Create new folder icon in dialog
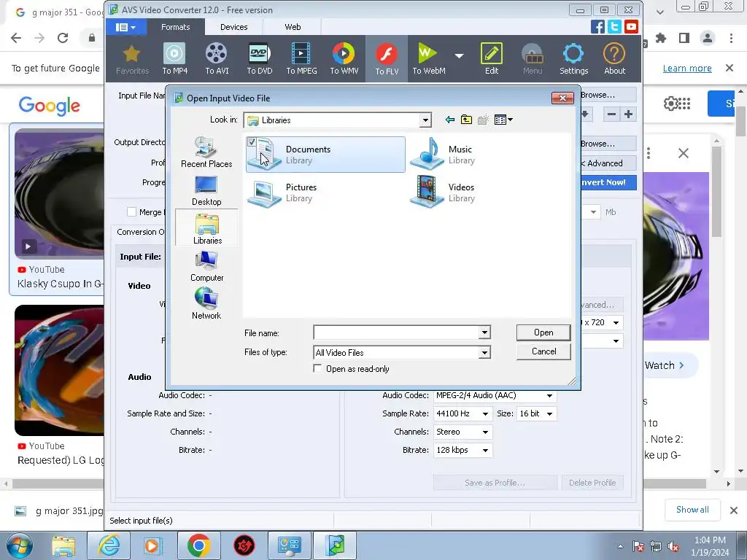The height and width of the screenshot is (560, 747). pos(483,120)
